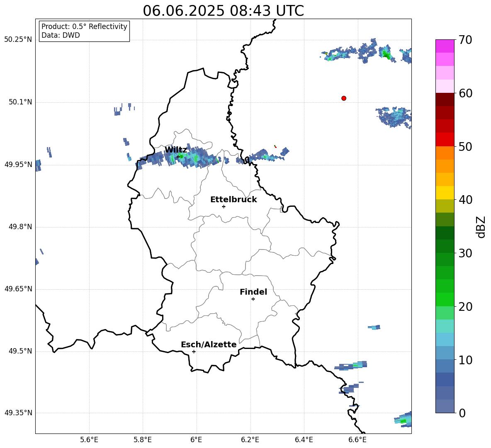Click the Findel city label
Screen dimensions: 491x448
point(253,292)
